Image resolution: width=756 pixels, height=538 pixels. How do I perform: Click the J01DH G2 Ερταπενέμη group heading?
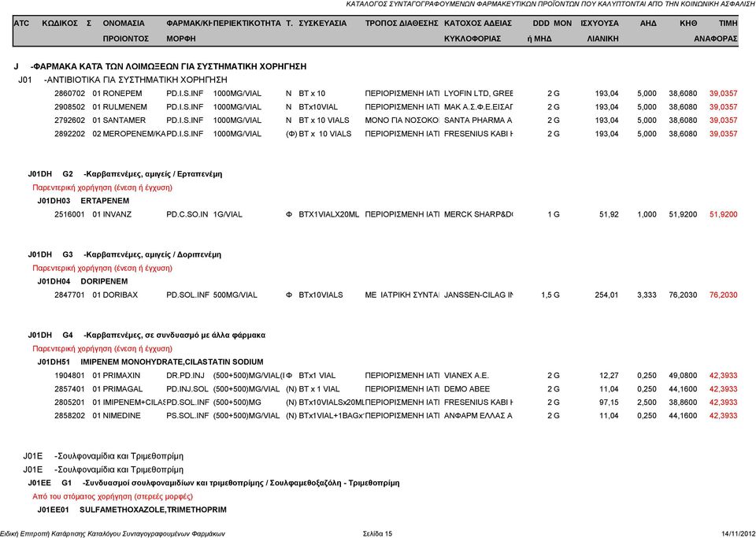coord(125,174)
